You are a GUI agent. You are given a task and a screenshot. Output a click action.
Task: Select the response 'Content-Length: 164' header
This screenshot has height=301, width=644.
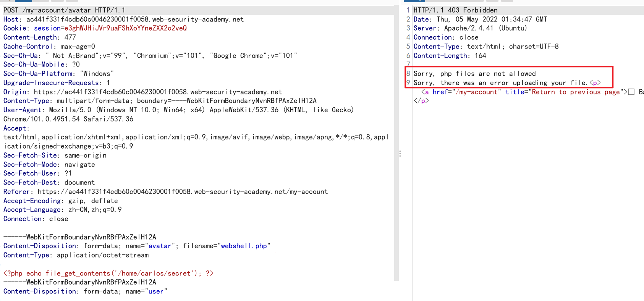[x=450, y=56]
